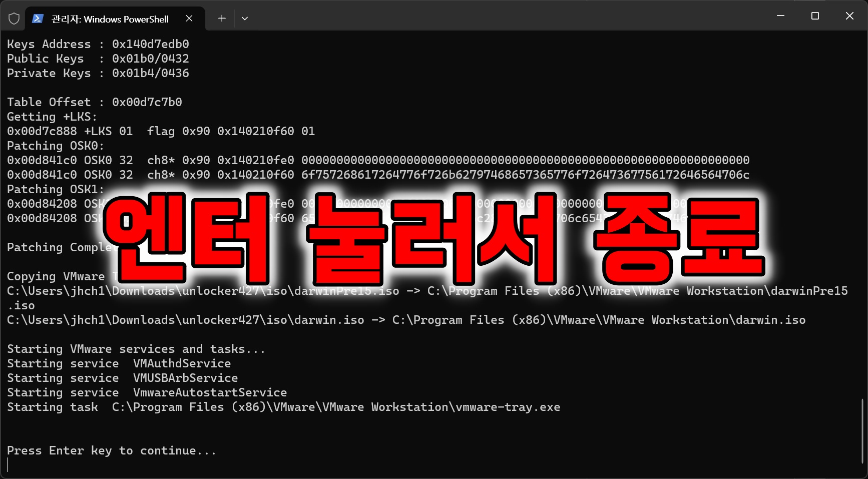The image size is (868, 479).
Task: Click the 'Starting service VMAuthdService' line
Action: [x=119, y=363]
